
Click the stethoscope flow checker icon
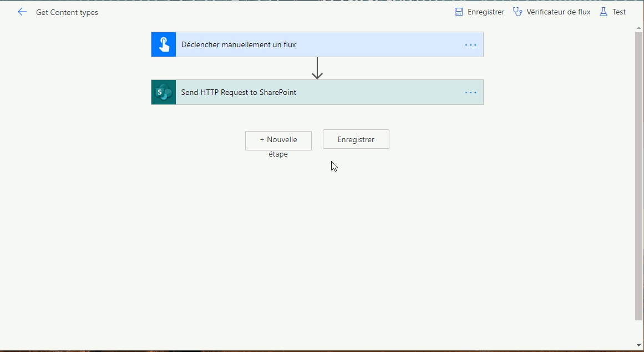coord(518,12)
